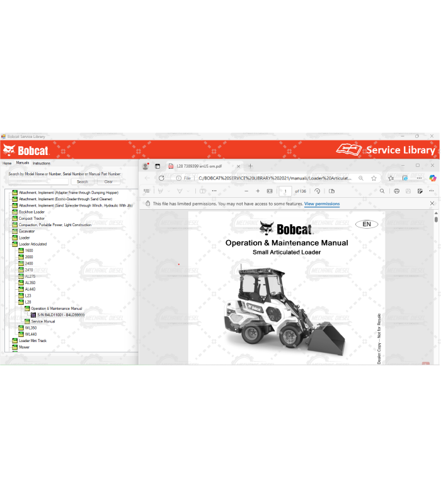Image resolution: width=441 pixels, height=504 pixels.
Task: Add page to favorites with star icon
Action: [x=374, y=178]
